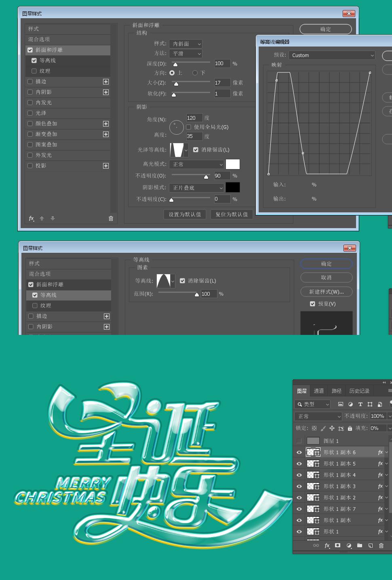Click the shape layer filter icon
This screenshot has height=580, width=392.
(x=370, y=404)
